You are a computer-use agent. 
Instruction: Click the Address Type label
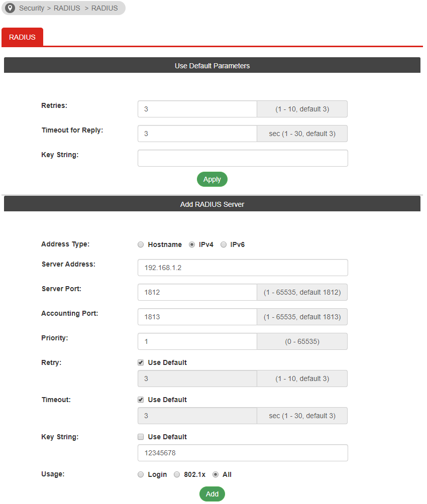coord(65,244)
